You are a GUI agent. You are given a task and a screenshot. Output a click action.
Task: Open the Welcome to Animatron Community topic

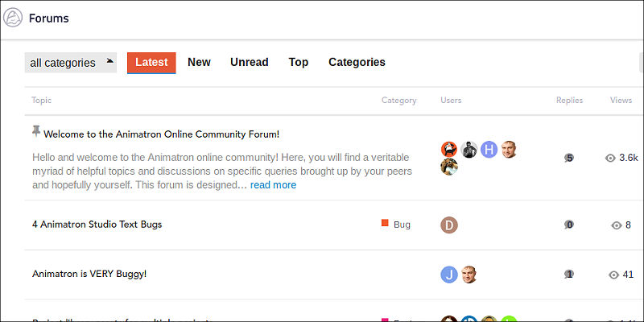tap(162, 134)
